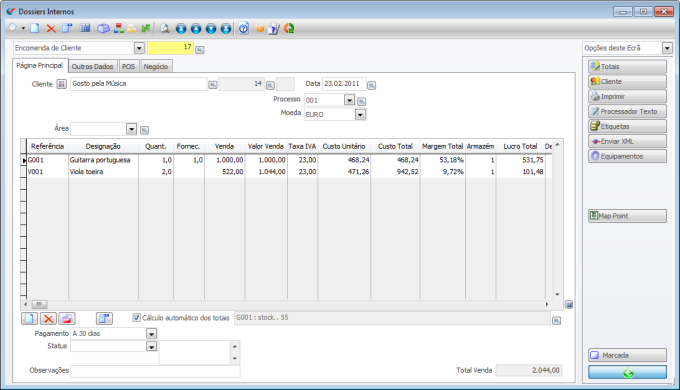The image size is (680, 390).
Task: Click the grid horizontal scrollbar right arrow
Action: tap(547, 305)
